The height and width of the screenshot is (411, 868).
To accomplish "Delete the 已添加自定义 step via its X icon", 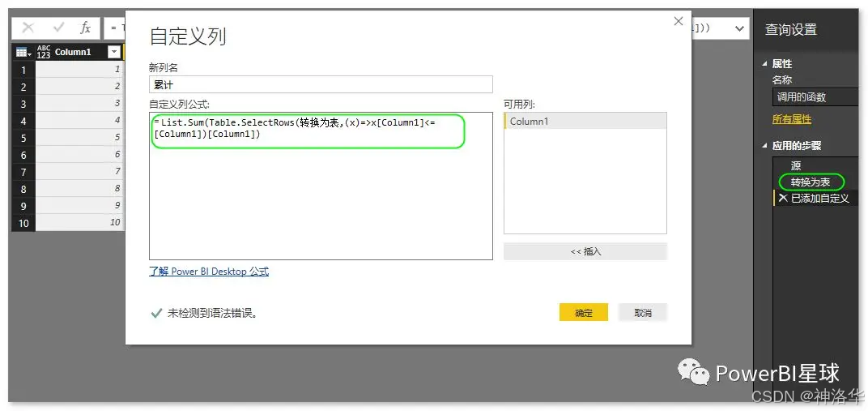I will [x=782, y=198].
